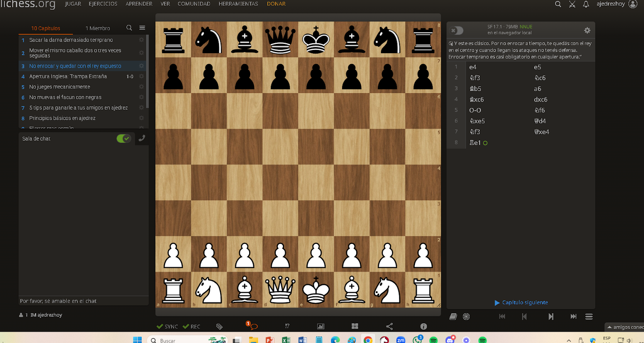
Task: Open the study hamburger menu beside 1 Miembro
Action: pyautogui.click(x=142, y=28)
